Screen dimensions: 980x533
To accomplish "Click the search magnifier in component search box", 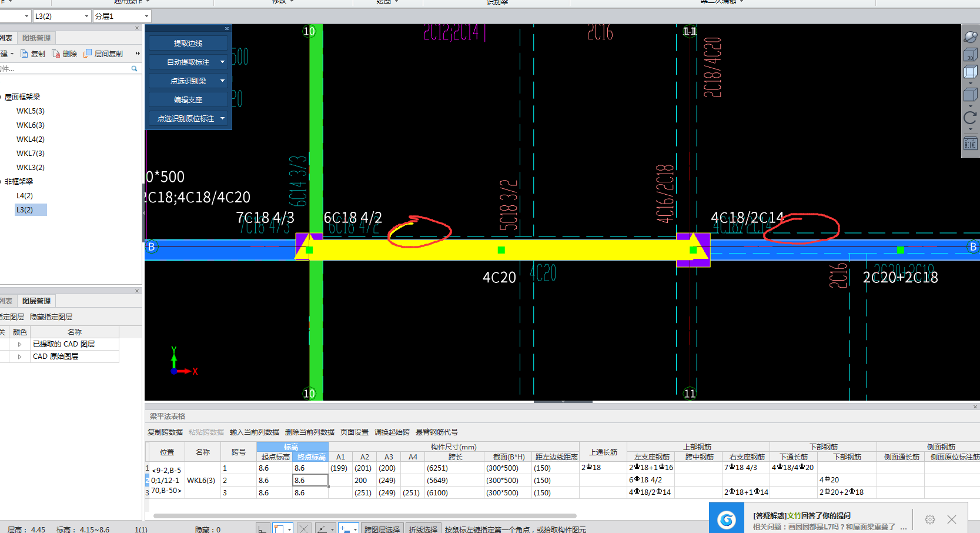I will pyautogui.click(x=134, y=69).
